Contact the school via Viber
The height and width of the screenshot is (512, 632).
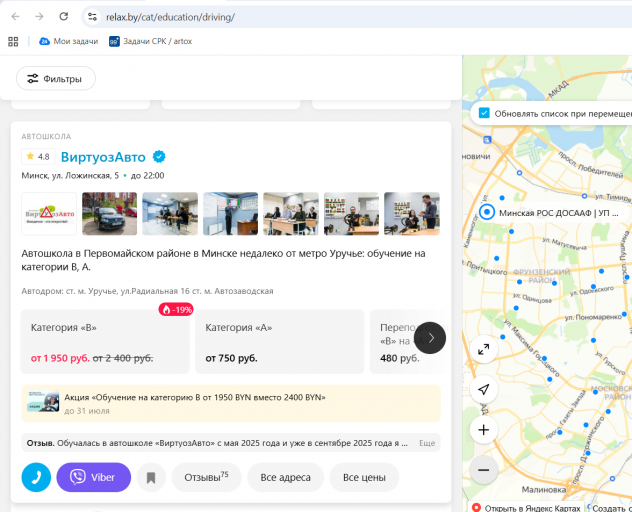click(x=94, y=477)
